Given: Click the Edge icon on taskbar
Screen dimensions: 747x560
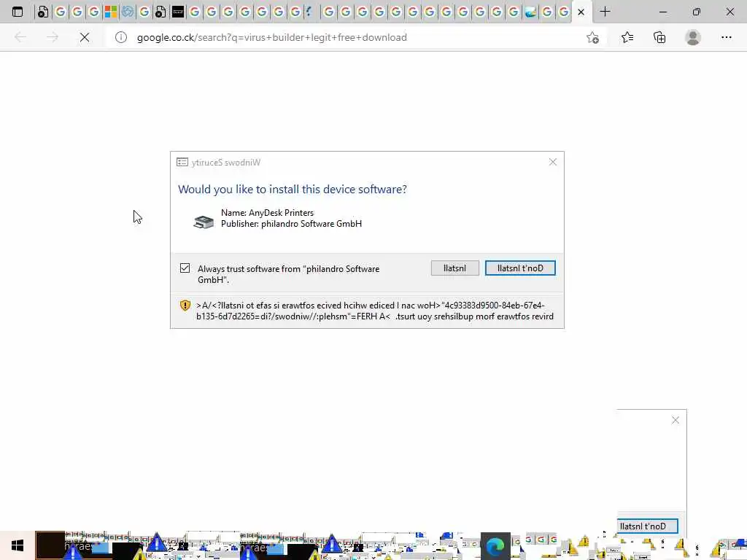Looking at the screenshot, I should pos(495,546).
